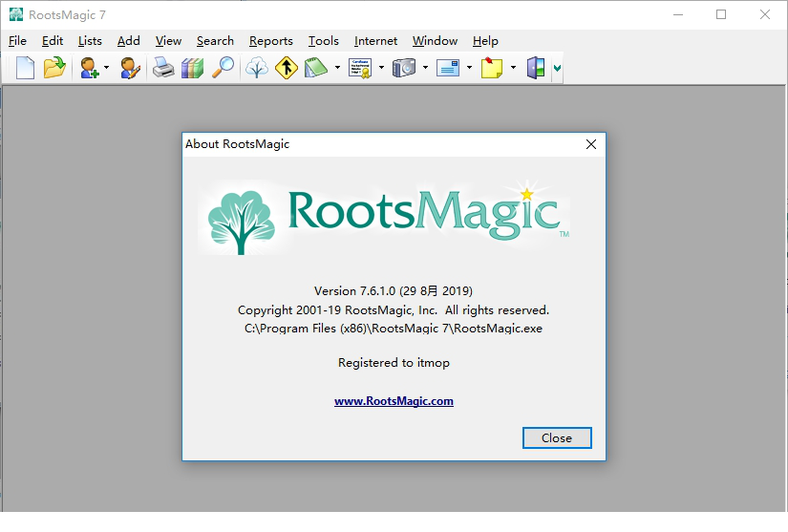
Task: Open the File menu
Action: point(17,41)
